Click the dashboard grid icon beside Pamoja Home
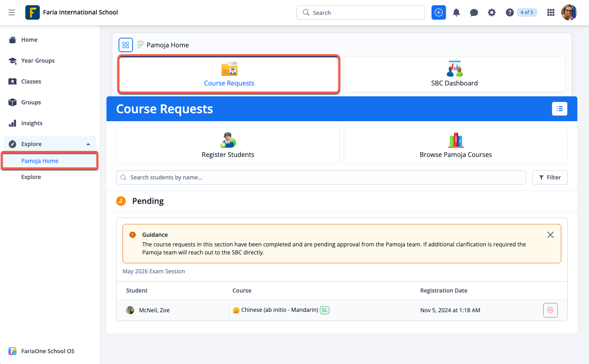Image resolution: width=589 pixels, height=364 pixels. pyautogui.click(x=126, y=45)
